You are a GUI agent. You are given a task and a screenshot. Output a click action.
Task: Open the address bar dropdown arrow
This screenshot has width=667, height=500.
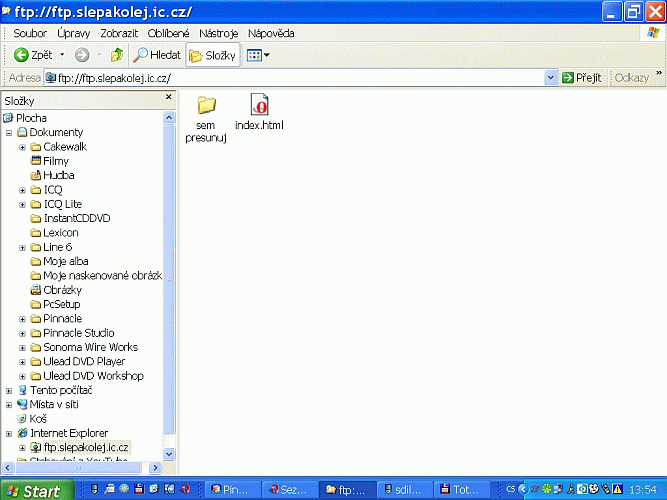pyautogui.click(x=550, y=77)
